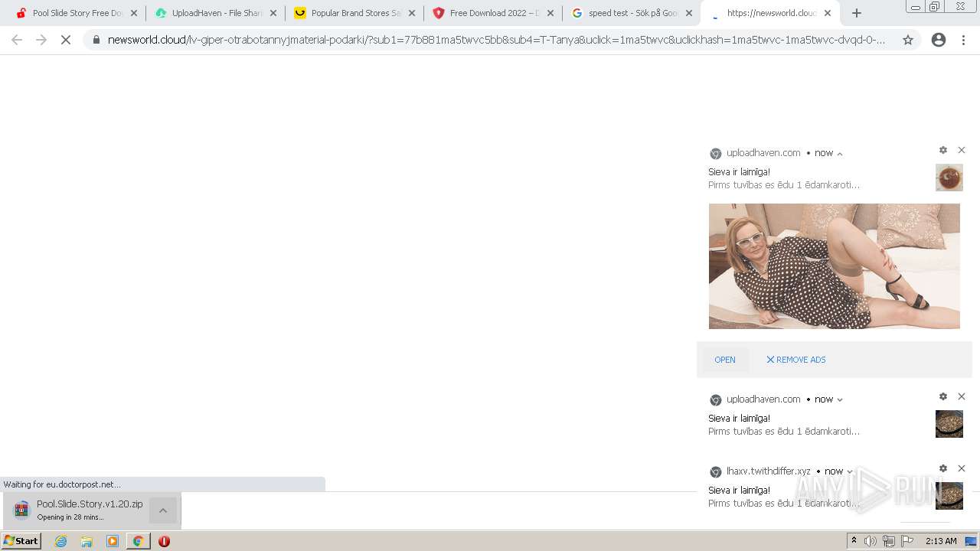Open settings of second uploadhaven notification
980x551 pixels.
(x=943, y=396)
